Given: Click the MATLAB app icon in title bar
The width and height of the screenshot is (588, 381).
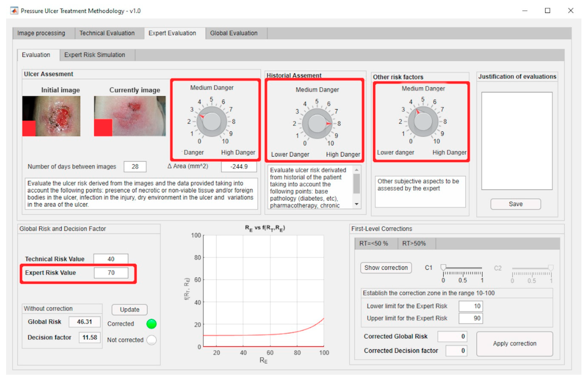Looking at the screenshot, I should point(14,11).
